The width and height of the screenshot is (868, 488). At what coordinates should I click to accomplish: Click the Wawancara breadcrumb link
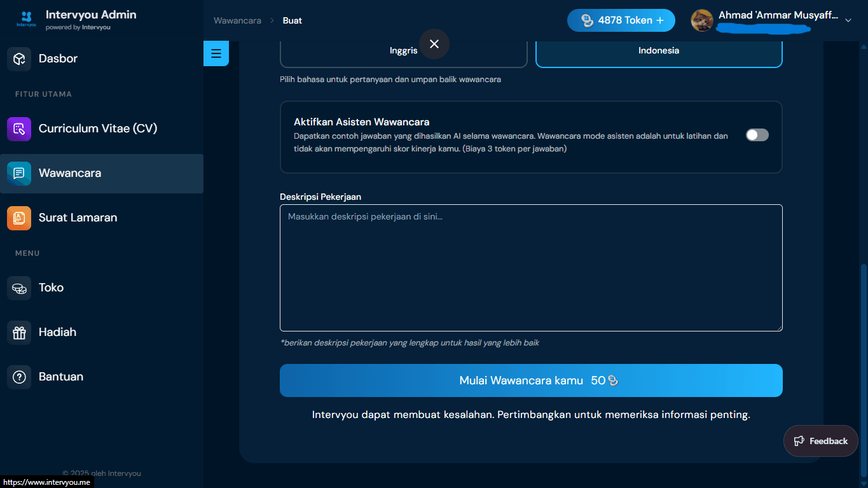click(x=237, y=20)
